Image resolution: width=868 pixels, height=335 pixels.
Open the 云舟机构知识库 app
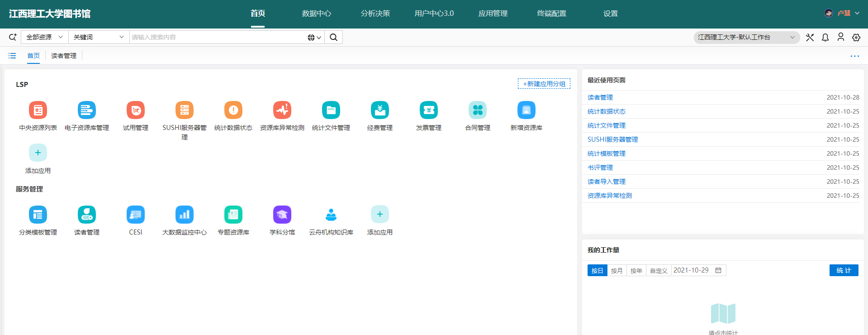click(x=331, y=215)
